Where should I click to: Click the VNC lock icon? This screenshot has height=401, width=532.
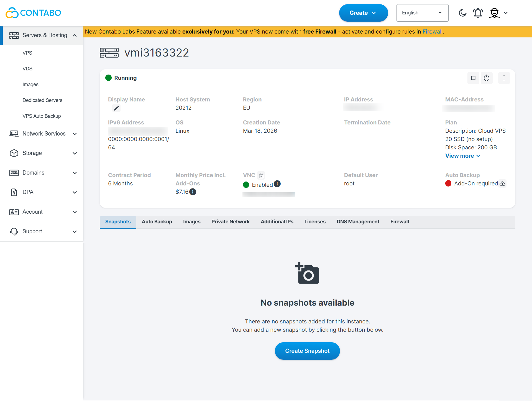point(261,175)
